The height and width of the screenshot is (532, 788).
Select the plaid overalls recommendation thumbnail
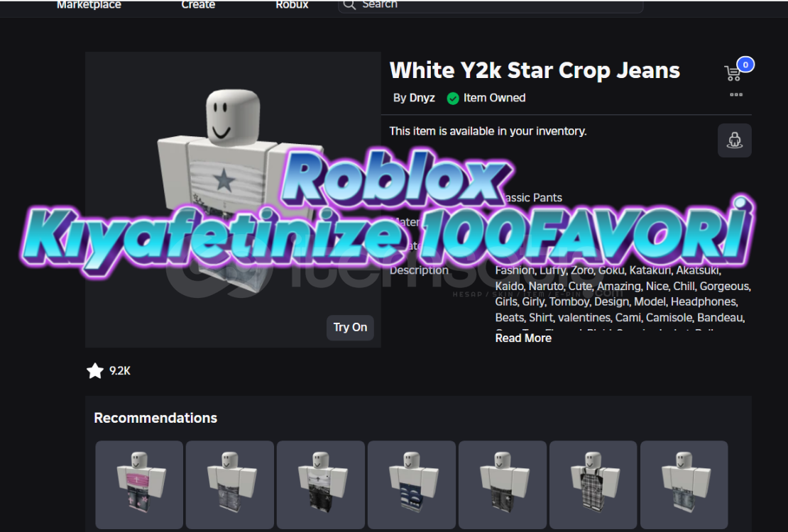(593, 484)
